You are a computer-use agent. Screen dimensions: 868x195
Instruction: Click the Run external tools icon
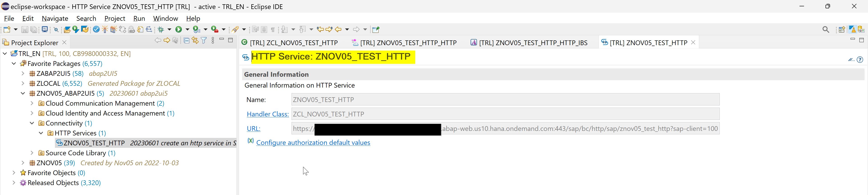click(215, 30)
